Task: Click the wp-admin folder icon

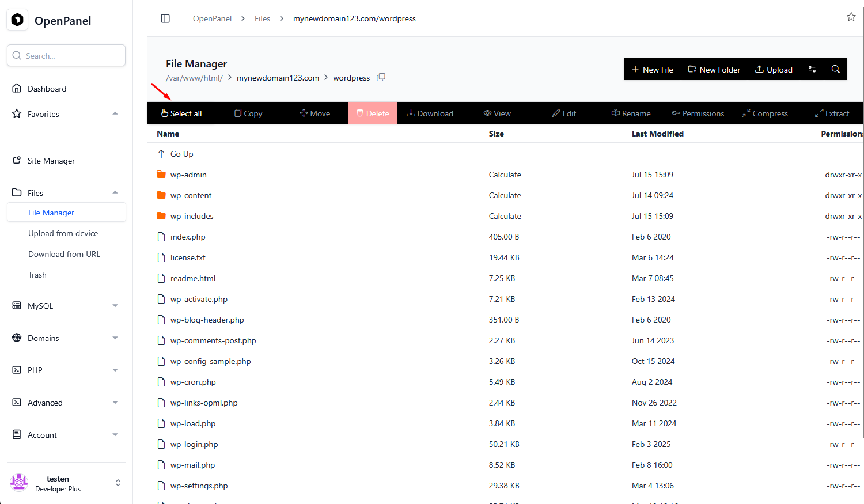Action: (x=161, y=175)
